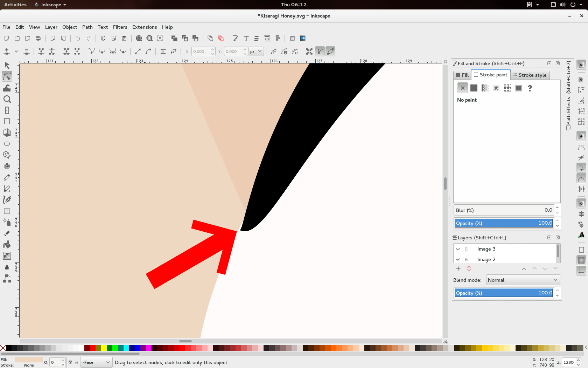Open the Face selector dropdown in status bar
This screenshot has width=588, height=368.
tap(96, 362)
